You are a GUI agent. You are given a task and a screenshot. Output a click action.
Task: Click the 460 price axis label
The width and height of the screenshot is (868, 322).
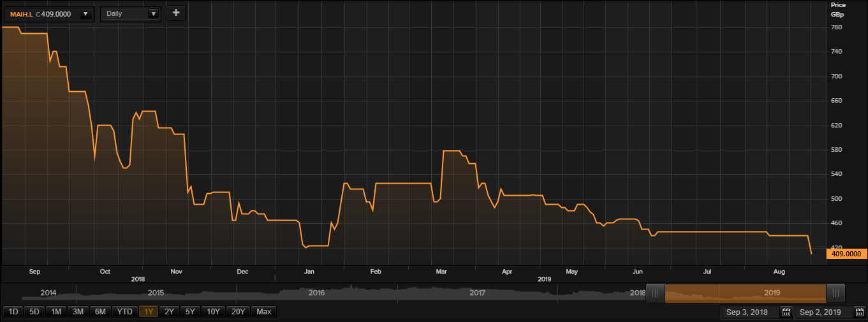837,223
